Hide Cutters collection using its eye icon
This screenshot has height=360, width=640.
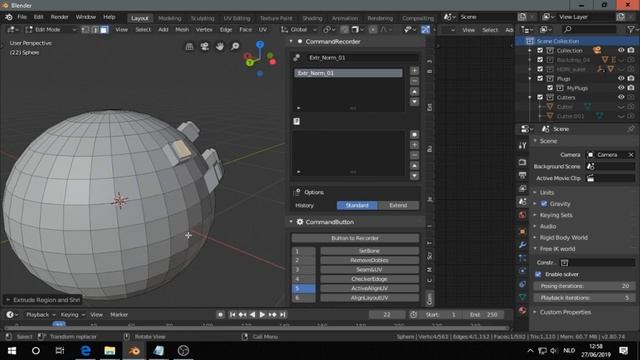621,97
